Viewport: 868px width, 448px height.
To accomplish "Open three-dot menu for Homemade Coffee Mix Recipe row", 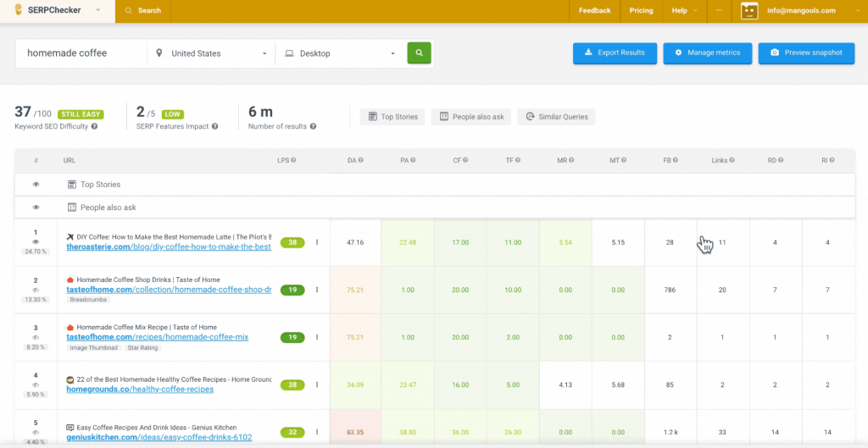I will [x=317, y=337].
